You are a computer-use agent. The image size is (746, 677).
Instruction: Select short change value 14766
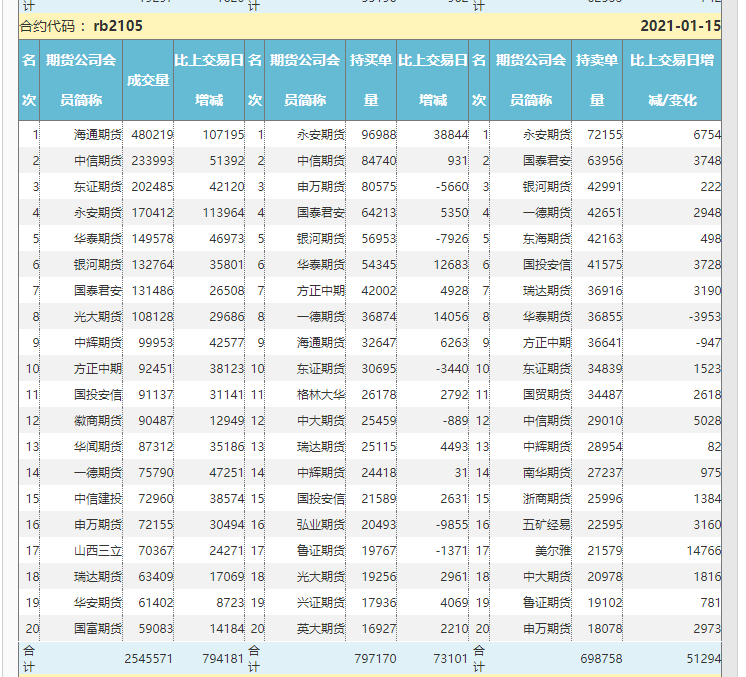(x=704, y=551)
